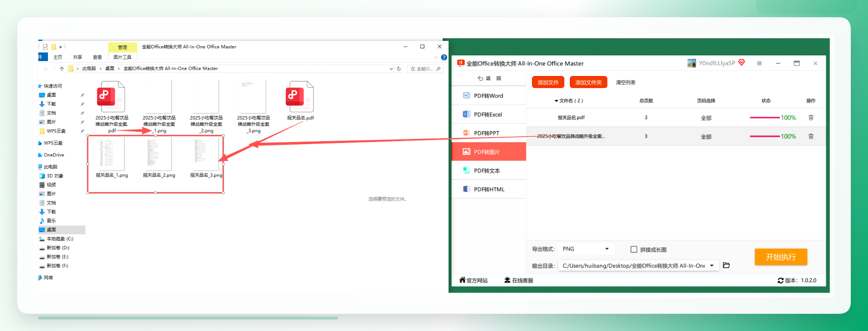Open 下载 under quick access
The width and height of the screenshot is (868, 331).
point(51,104)
